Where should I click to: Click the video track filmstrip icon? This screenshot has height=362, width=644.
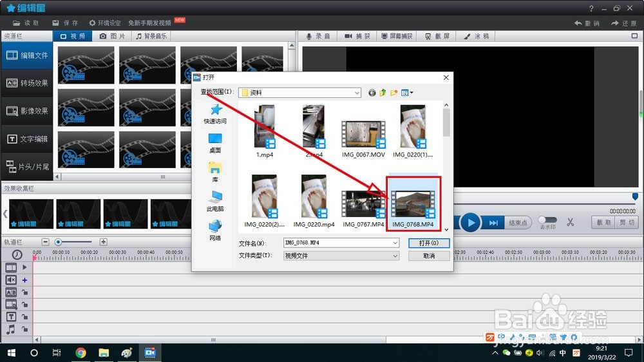point(11,267)
